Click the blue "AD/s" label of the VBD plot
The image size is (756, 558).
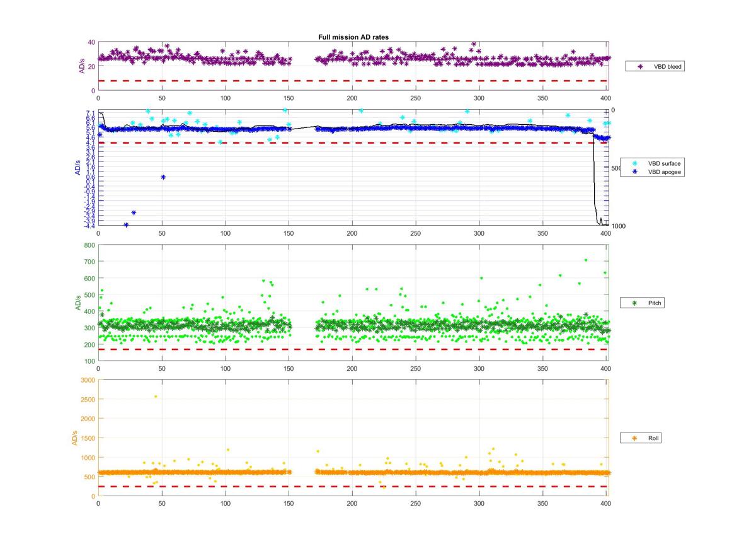click(x=79, y=168)
